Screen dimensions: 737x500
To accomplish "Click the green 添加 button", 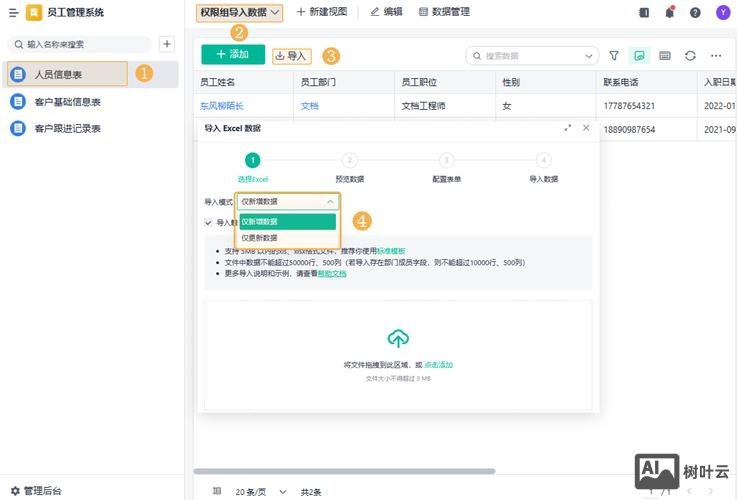I will pos(233,55).
